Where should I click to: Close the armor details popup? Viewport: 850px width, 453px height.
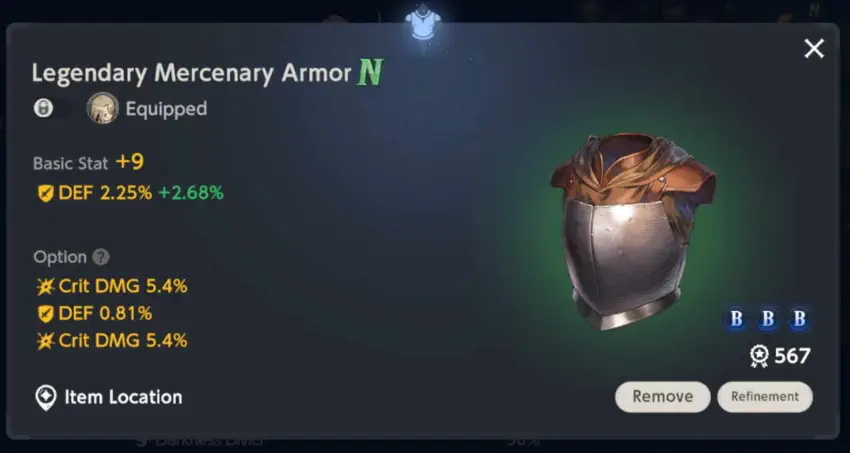point(814,49)
